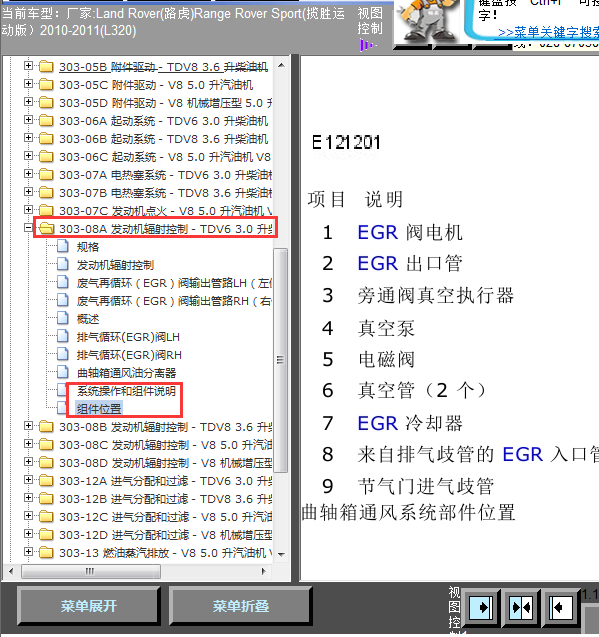Click the page icon beside EGR阀输出管路RH
This screenshot has height=637, width=599.
[x=63, y=300]
